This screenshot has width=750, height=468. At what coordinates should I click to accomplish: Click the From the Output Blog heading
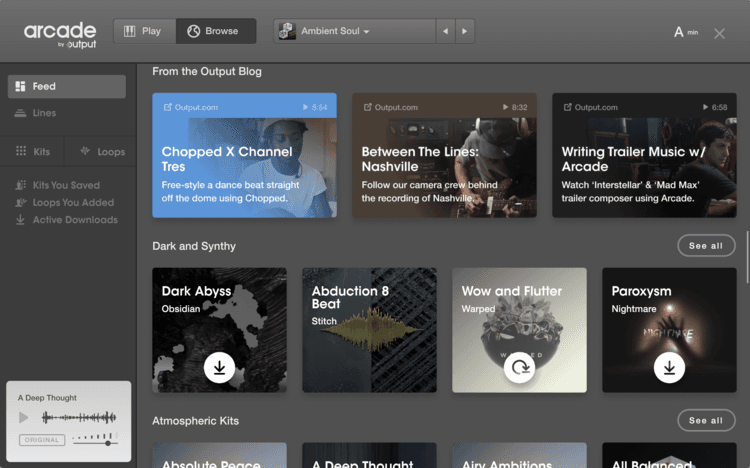(x=207, y=71)
